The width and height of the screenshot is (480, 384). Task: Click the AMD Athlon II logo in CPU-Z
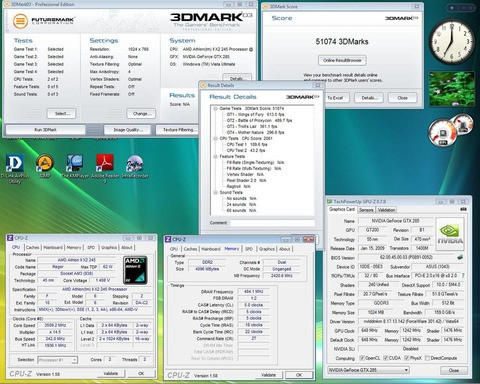(135, 270)
